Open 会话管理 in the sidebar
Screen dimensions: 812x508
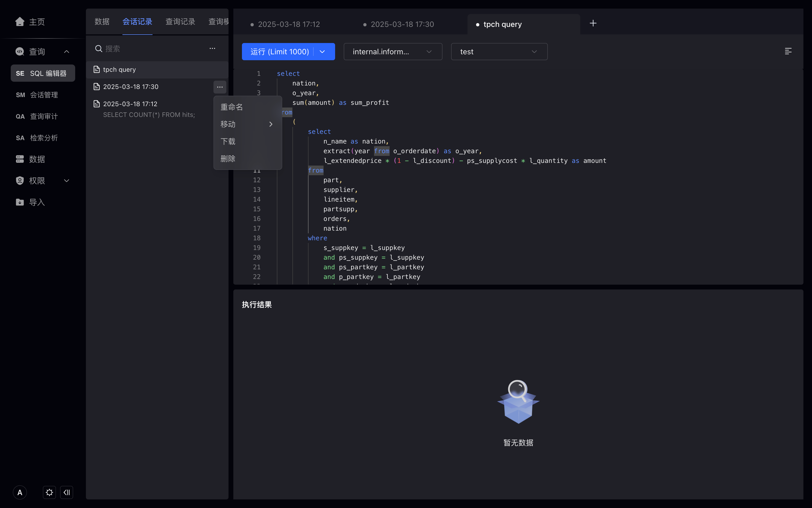coord(43,95)
